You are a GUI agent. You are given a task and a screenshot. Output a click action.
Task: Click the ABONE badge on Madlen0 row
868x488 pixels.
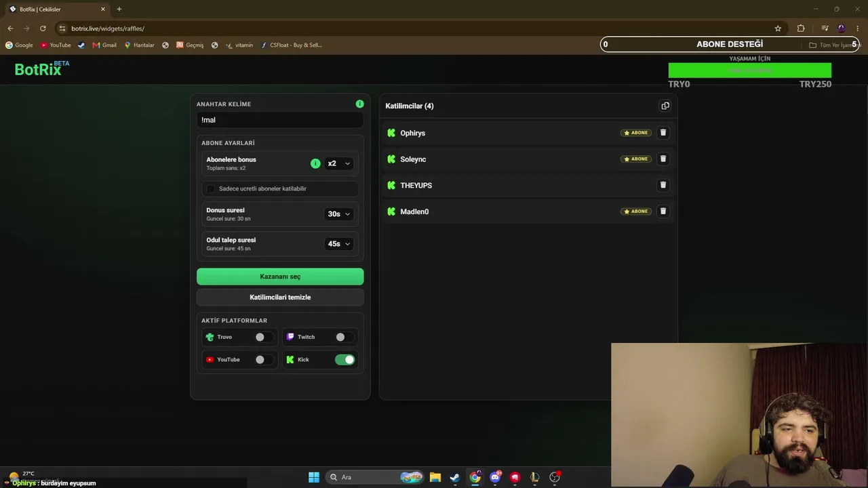[x=635, y=211]
